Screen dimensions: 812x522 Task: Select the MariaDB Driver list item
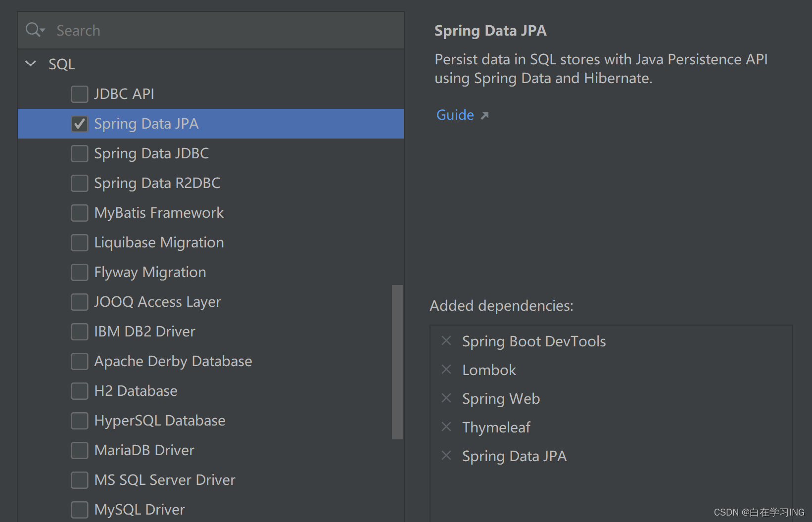point(144,450)
